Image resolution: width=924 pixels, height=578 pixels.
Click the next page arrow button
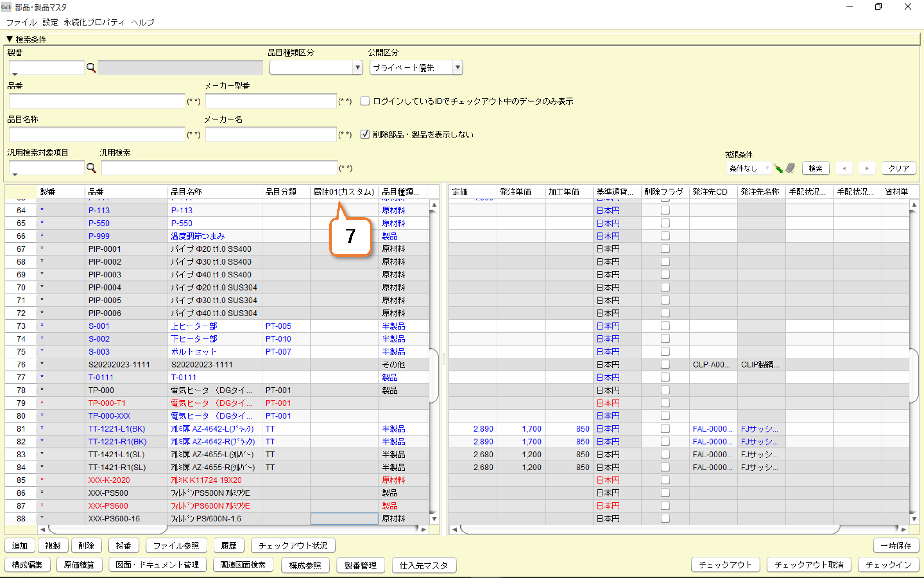(867, 168)
